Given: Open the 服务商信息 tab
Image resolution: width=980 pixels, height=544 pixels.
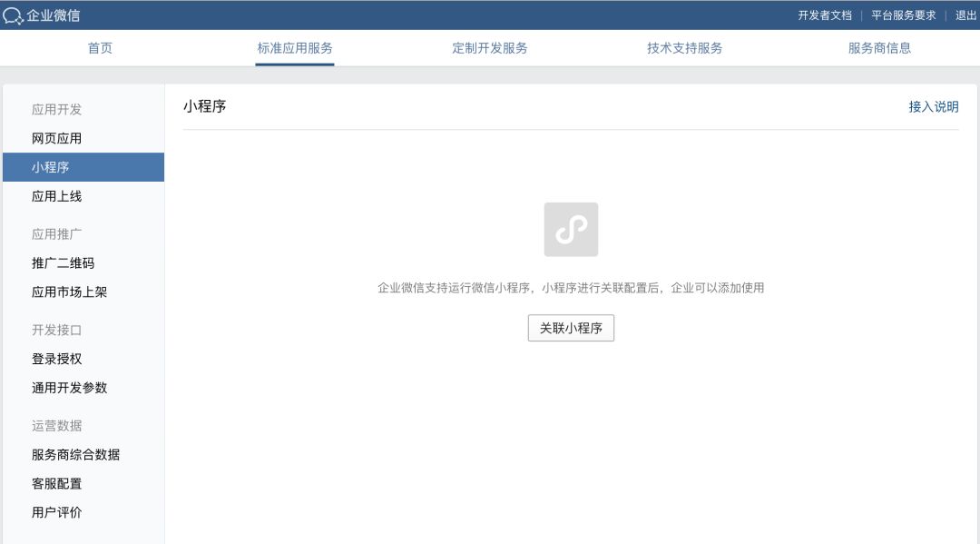Looking at the screenshot, I should [x=879, y=48].
